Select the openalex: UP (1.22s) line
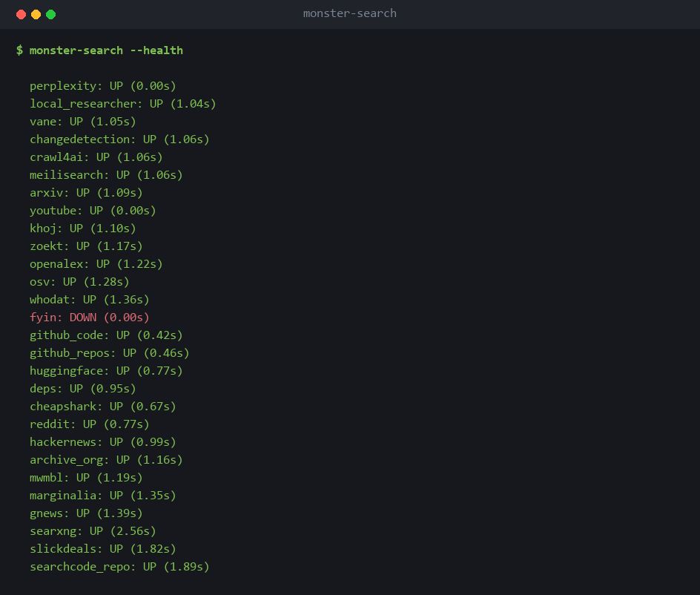700x595 pixels. tap(96, 264)
